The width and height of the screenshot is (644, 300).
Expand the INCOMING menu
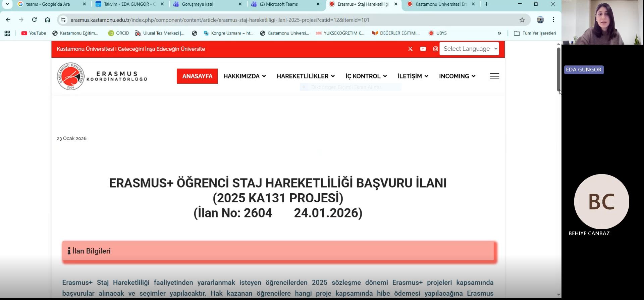(457, 76)
